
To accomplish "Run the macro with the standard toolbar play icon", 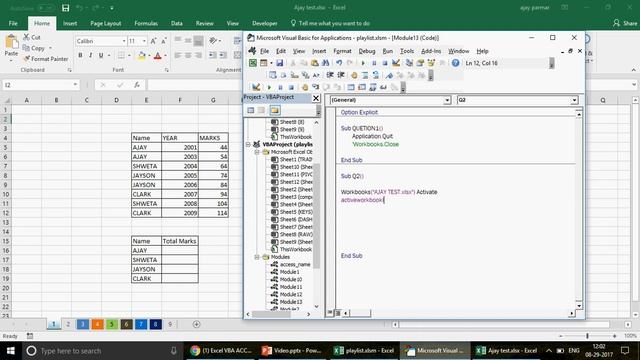I will pyautogui.click(x=363, y=63).
